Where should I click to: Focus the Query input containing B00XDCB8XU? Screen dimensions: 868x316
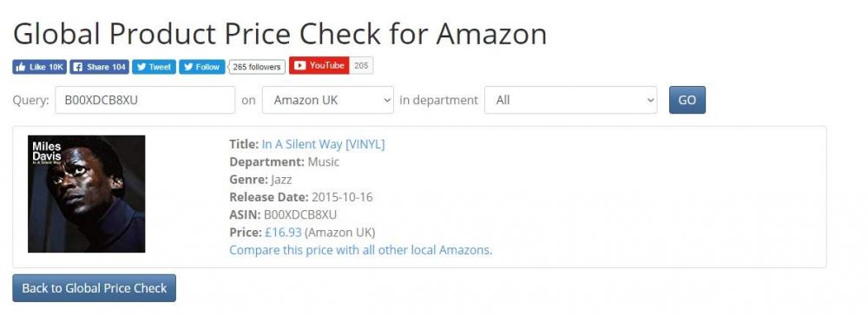(x=145, y=100)
